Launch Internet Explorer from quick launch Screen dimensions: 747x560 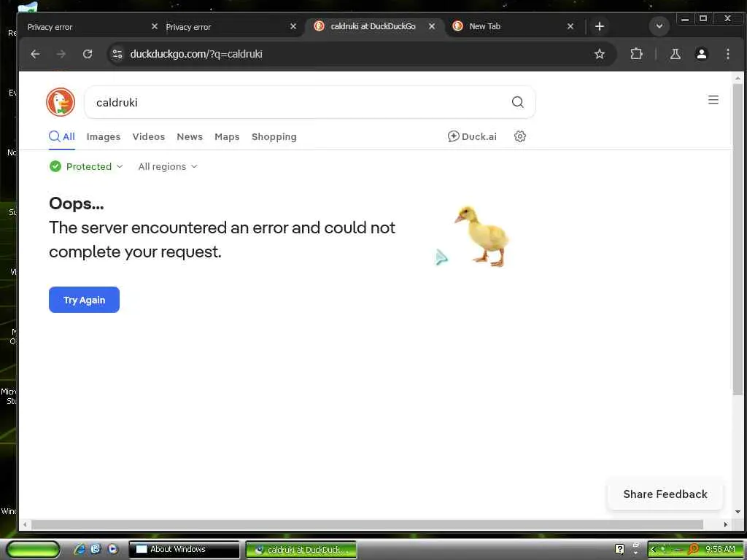[x=80, y=549]
